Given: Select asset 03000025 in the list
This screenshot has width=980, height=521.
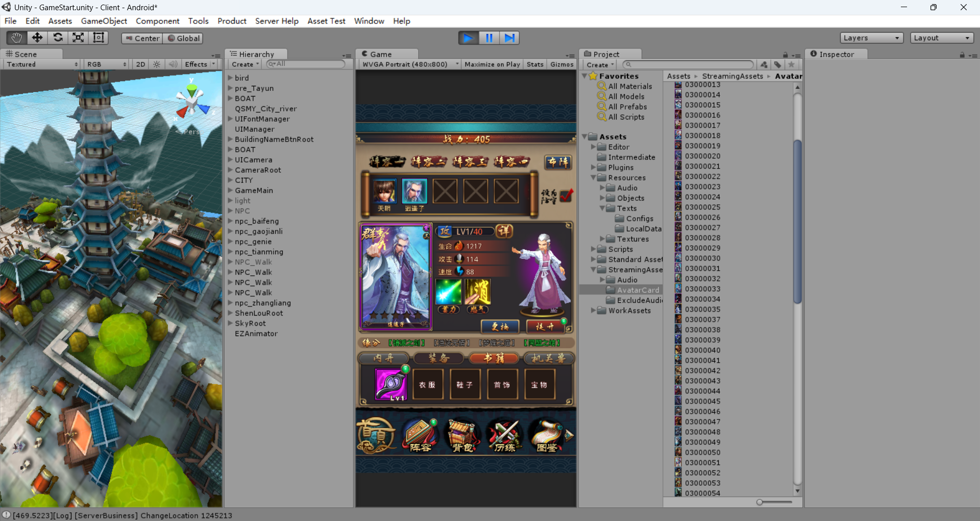Looking at the screenshot, I should point(702,207).
